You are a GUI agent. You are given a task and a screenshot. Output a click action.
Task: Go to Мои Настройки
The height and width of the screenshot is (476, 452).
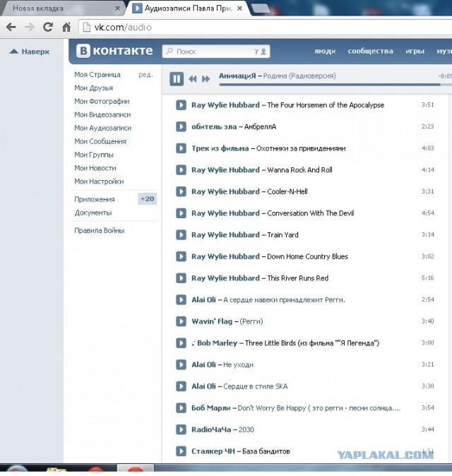(99, 182)
